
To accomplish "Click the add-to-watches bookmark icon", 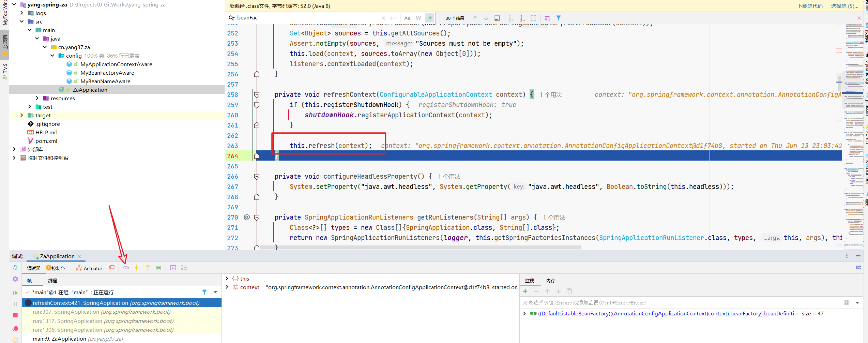I will [846, 303].
